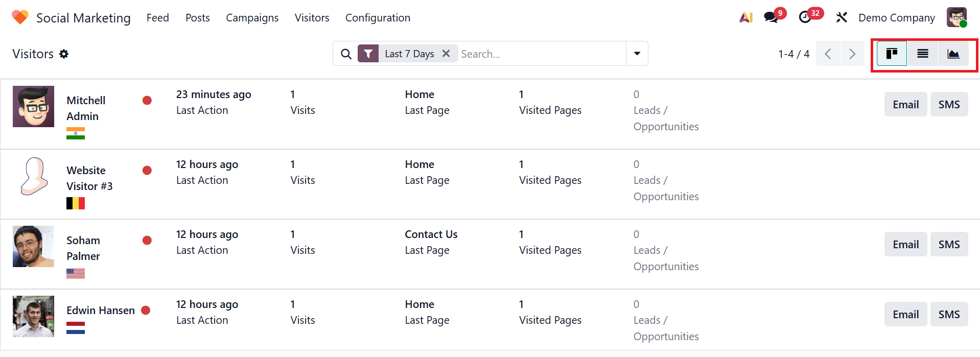Image resolution: width=980 pixels, height=357 pixels.
Task: Switch to list view
Action: (922, 54)
